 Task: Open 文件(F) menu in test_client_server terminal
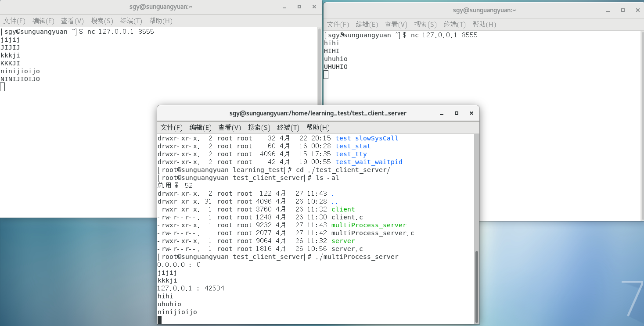[x=172, y=127]
